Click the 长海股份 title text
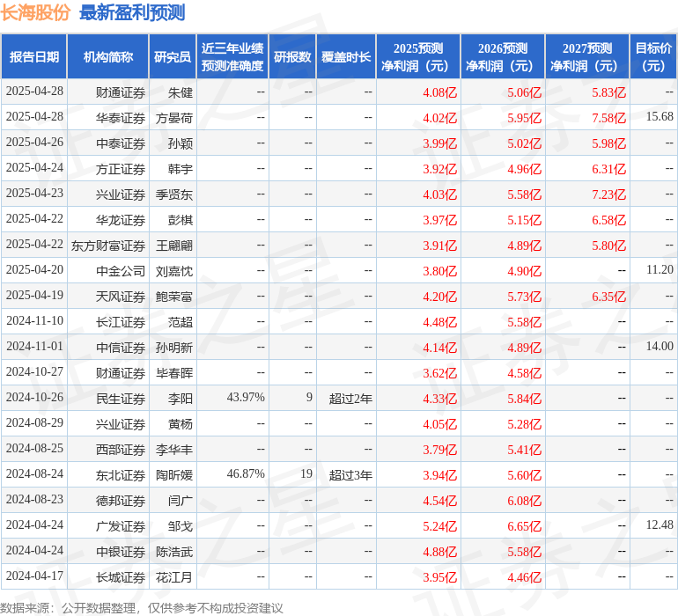Image resolution: width=678 pixels, height=616 pixels. click(x=35, y=12)
